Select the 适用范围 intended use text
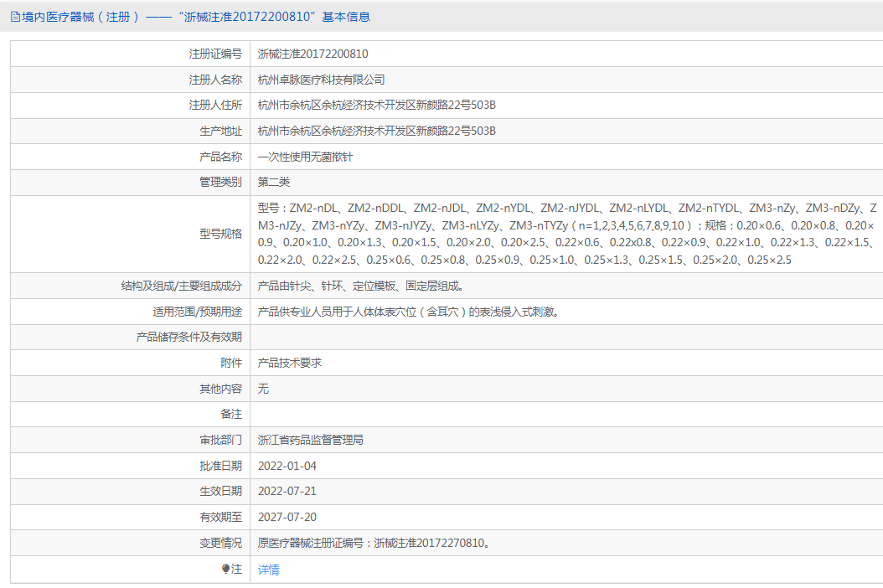Image resolution: width=883 pixels, height=588 pixels. point(407,312)
